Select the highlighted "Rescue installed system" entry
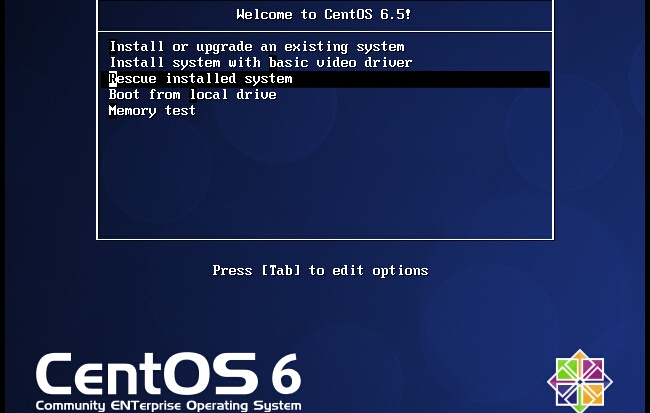Viewport: 650px width, 413px height. point(325,79)
